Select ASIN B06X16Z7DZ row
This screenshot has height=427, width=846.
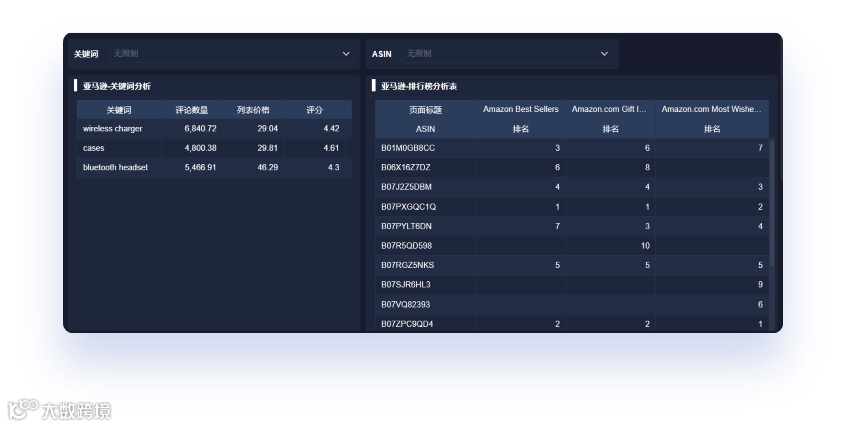pos(572,167)
